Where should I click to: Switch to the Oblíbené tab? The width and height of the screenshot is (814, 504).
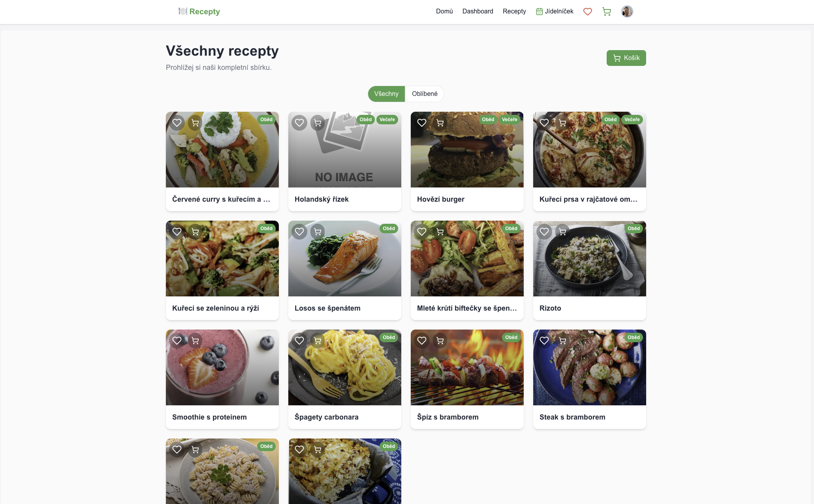click(x=425, y=94)
